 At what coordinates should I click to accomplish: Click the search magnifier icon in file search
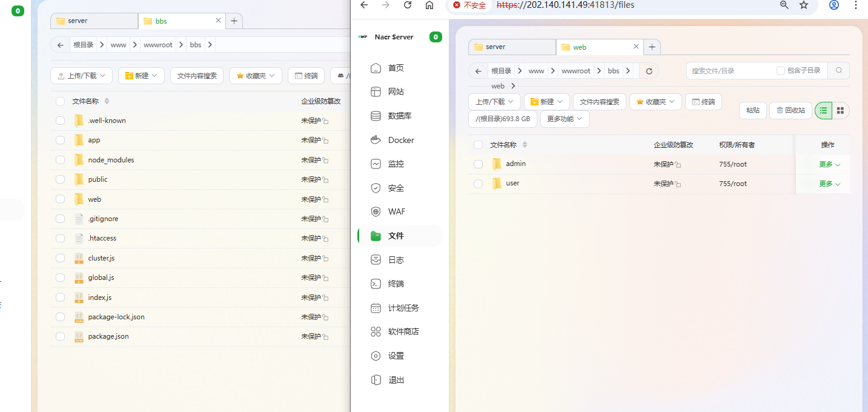coord(838,70)
